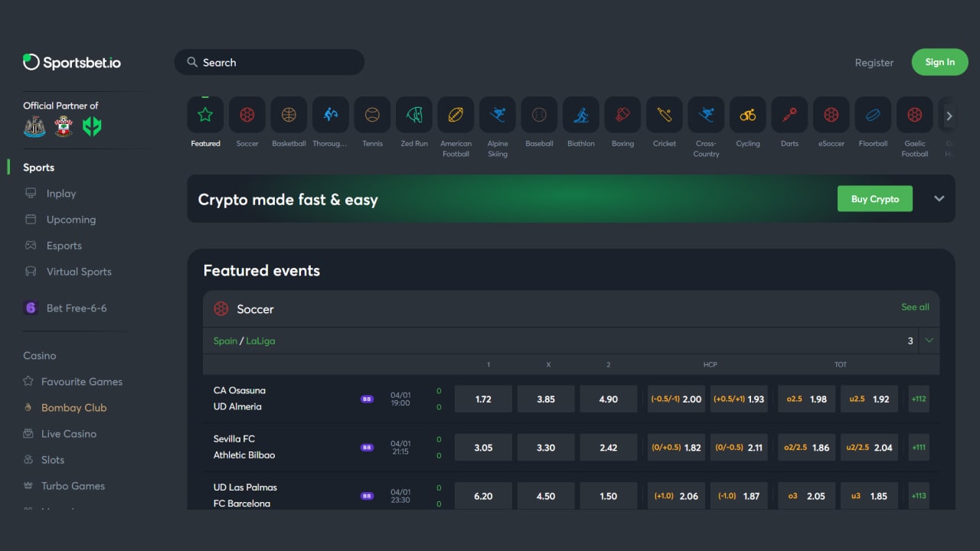Click the Spain league link
This screenshot has height=551, width=980.
225,341
